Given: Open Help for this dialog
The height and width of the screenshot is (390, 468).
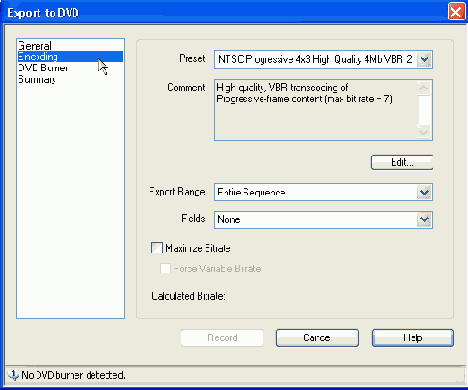Looking at the screenshot, I should coord(413,338).
